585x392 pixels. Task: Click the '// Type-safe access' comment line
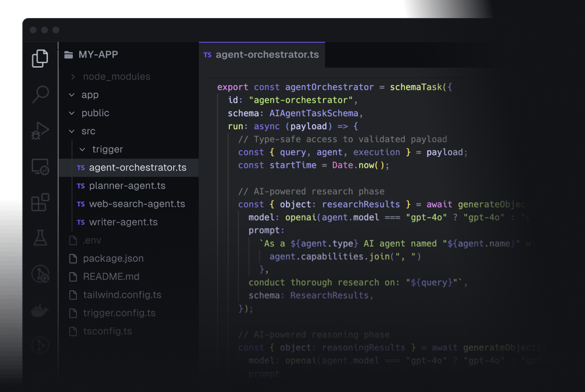pos(343,139)
